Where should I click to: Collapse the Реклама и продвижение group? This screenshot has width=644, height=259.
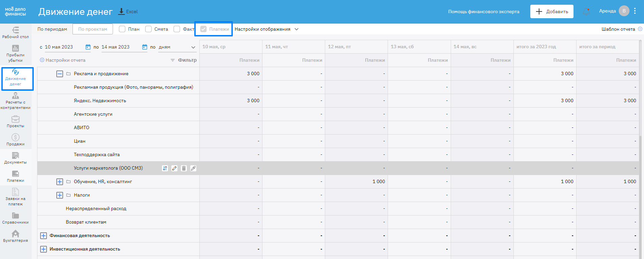point(60,74)
